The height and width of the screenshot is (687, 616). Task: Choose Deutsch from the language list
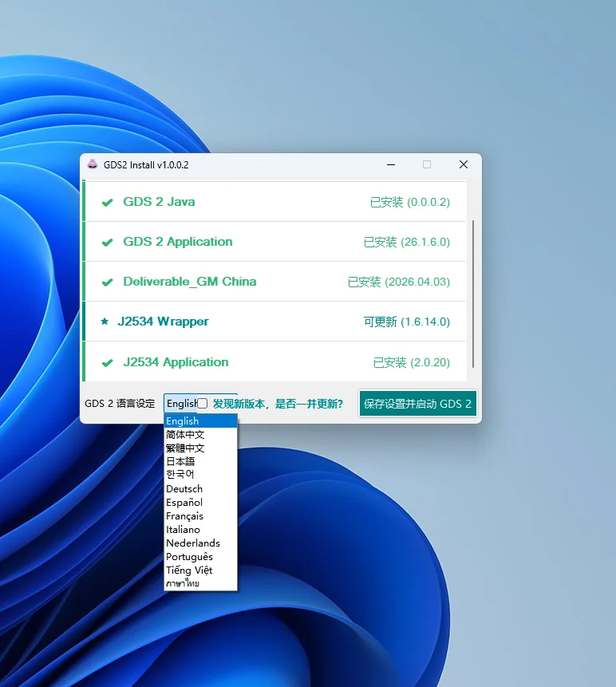pos(200,488)
